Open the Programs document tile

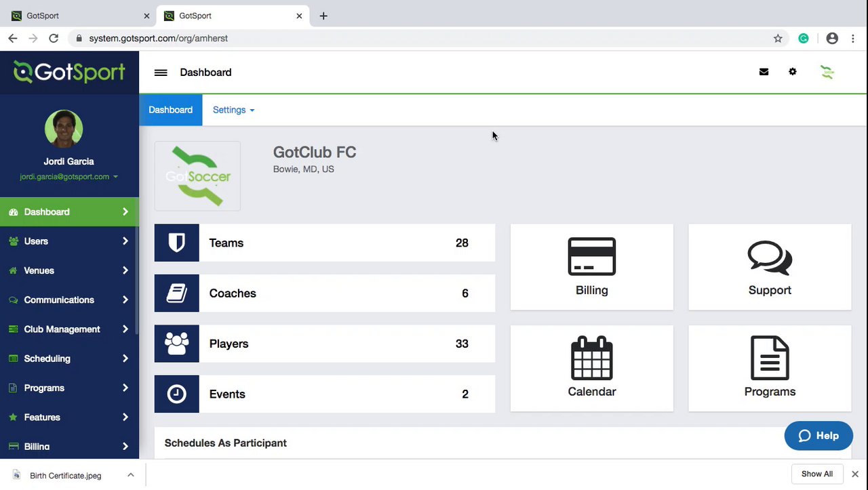(770, 368)
